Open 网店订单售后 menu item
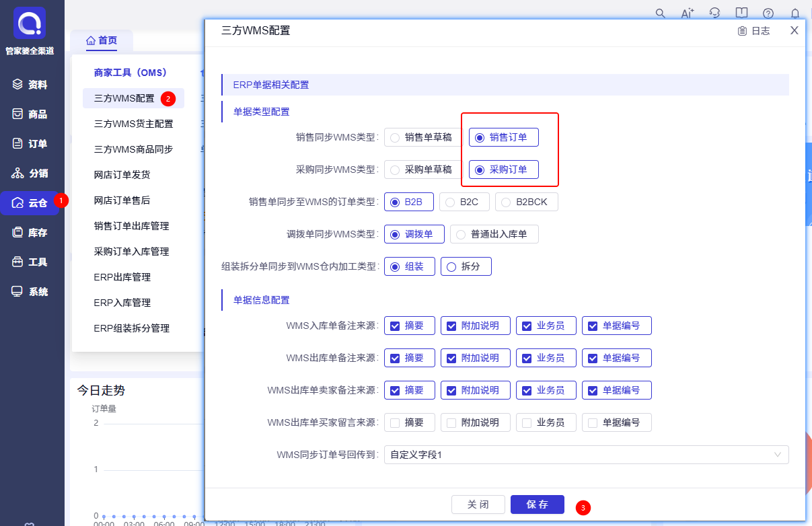The width and height of the screenshot is (812, 526). [x=122, y=200]
